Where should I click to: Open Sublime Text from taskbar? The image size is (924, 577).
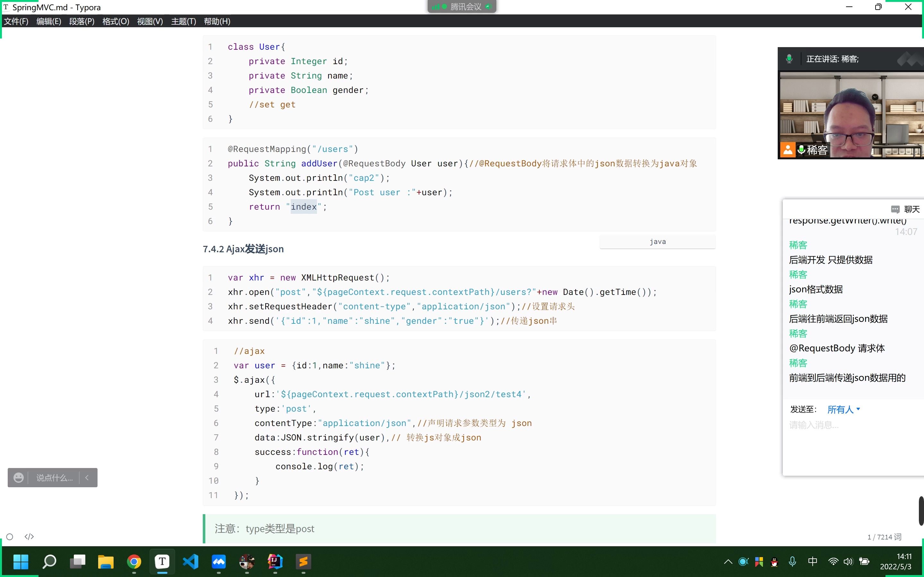(303, 561)
